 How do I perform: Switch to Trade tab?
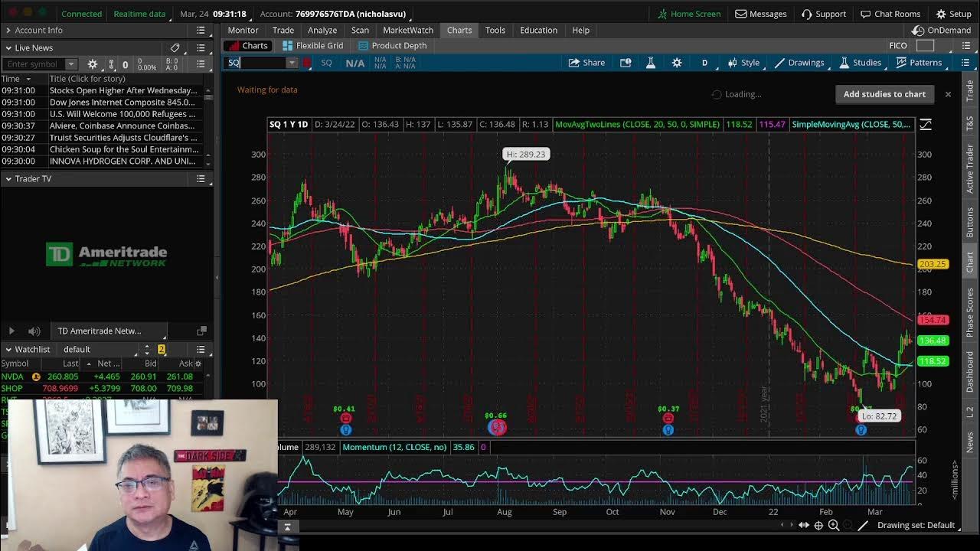tap(283, 30)
